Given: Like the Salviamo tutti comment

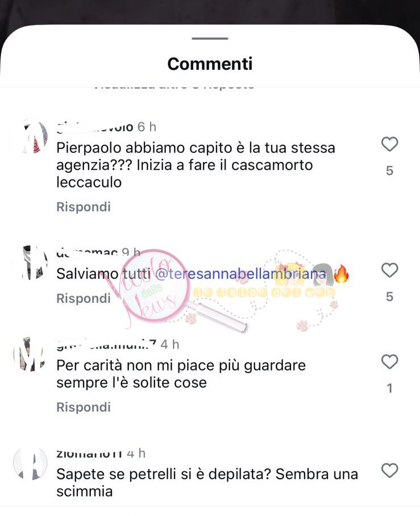Looking at the screenshot, I should tap(389, 270).
